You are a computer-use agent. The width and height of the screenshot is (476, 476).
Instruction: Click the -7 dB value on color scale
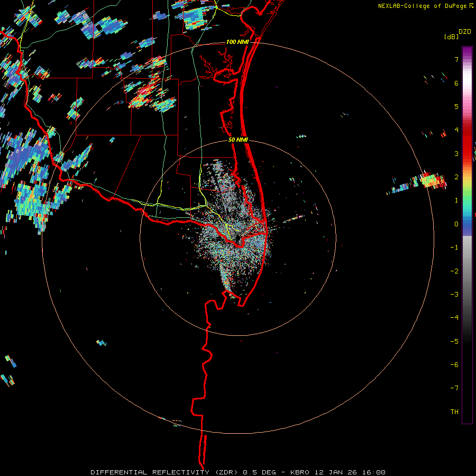454,388
